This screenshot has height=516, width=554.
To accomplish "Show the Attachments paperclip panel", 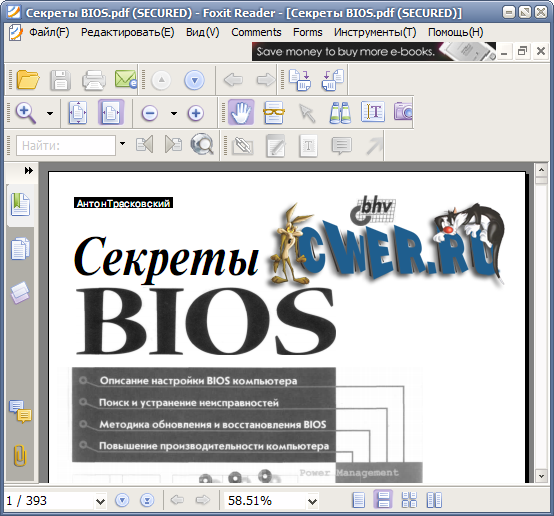I will click(20, 455).
